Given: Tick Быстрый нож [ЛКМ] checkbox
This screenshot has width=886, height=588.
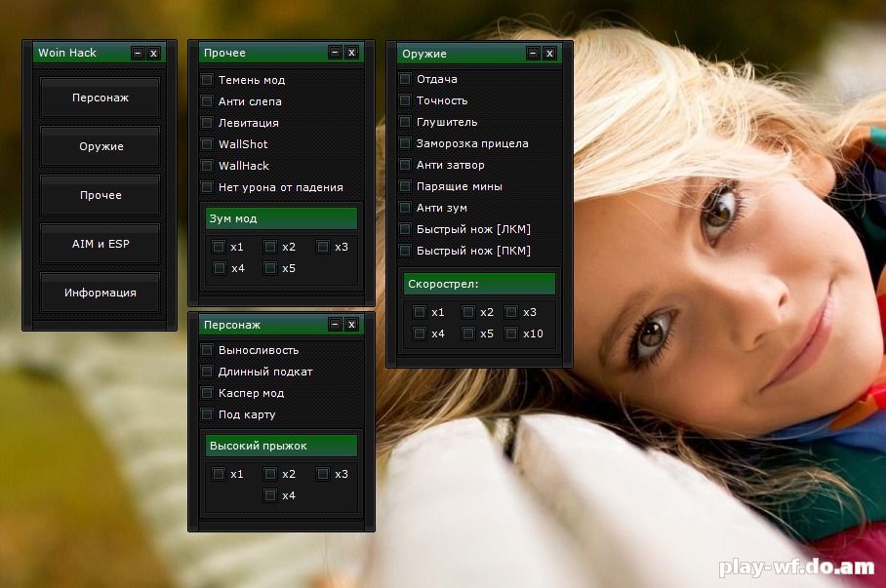Looking at the screenshot, I should [405, 229].
